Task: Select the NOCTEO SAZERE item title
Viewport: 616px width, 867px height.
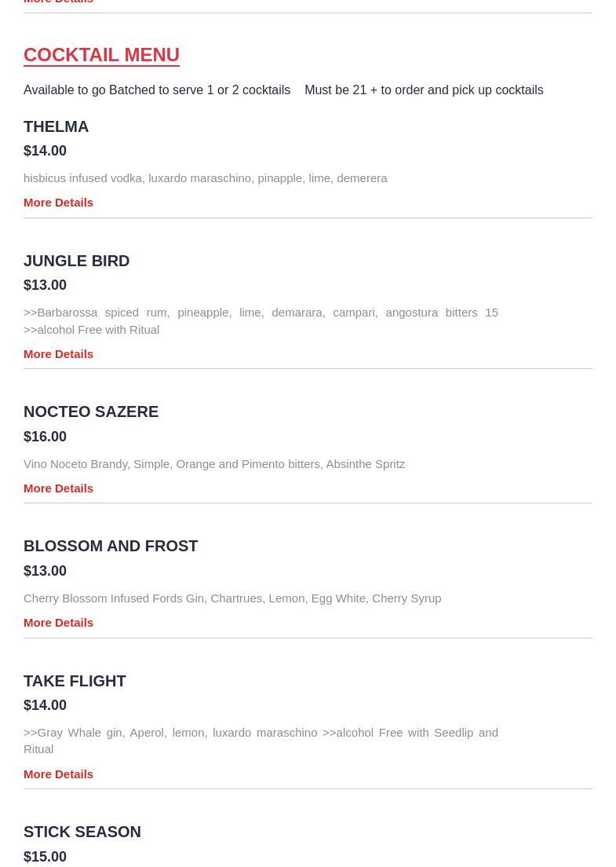Action: coord(91,412)
